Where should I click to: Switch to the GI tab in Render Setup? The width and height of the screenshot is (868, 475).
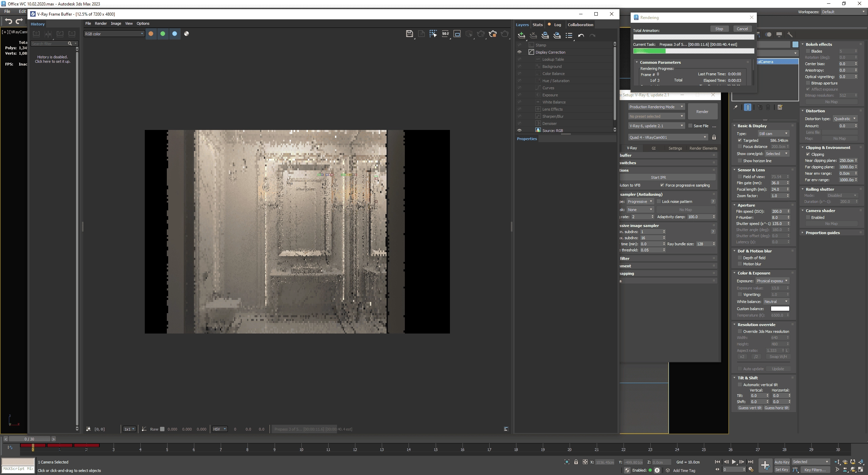(653, 148)
